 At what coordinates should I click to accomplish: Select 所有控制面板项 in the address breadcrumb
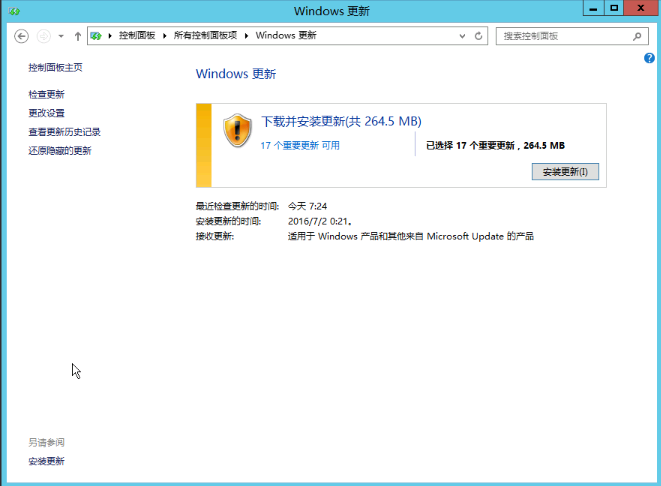tap(205, 35)
